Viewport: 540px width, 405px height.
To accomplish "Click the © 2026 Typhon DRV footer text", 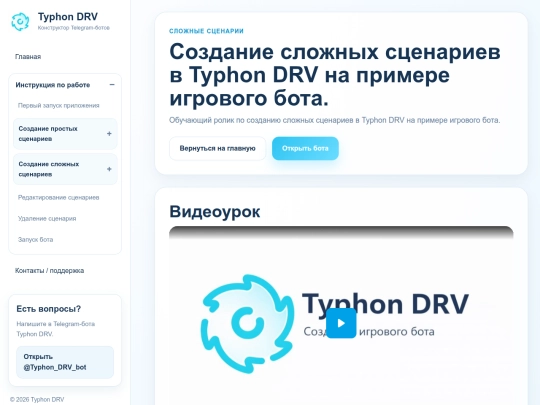I will (x=37, y=399).
